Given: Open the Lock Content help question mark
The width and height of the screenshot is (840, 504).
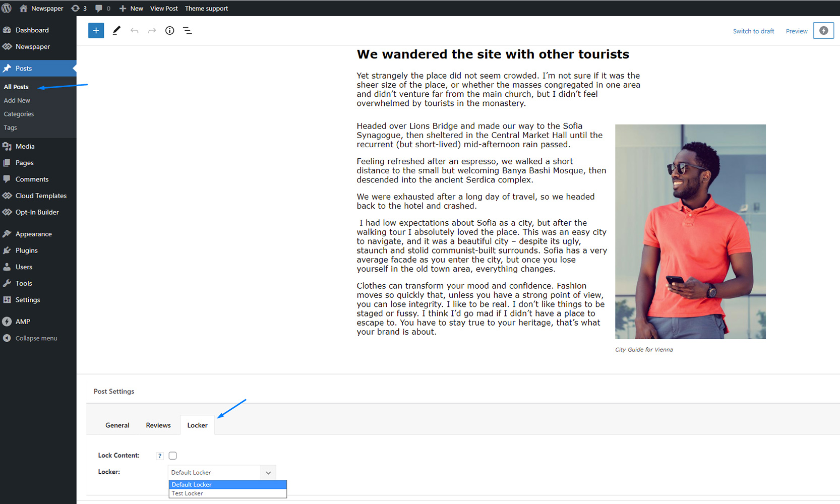Looking at the screenshot, I should (160, 456).
